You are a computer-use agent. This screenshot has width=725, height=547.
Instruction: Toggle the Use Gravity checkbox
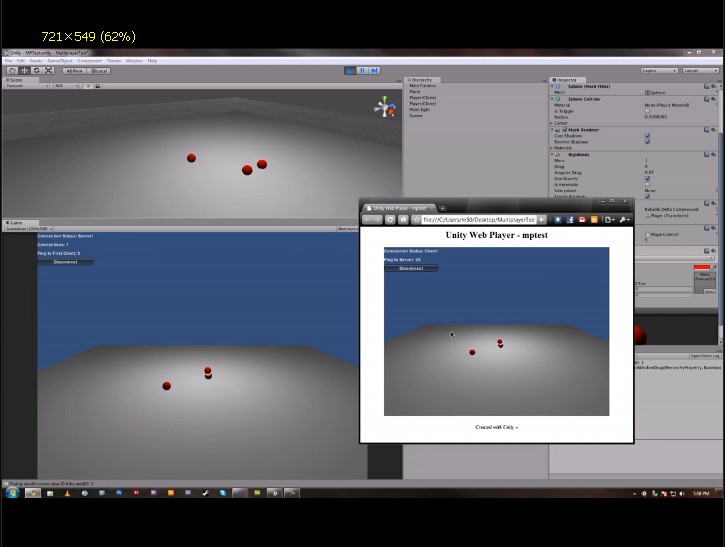coord(647,178)
